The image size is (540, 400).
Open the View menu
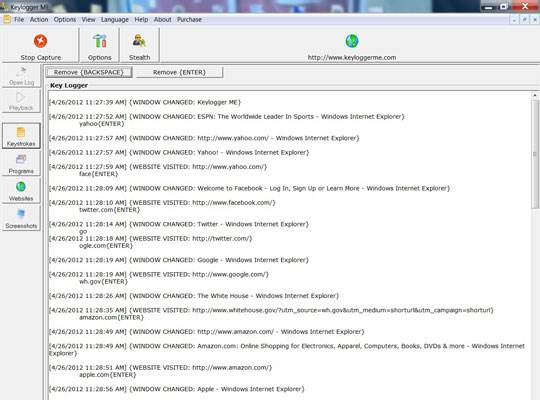pyautogui.click(x=89, y=20)
